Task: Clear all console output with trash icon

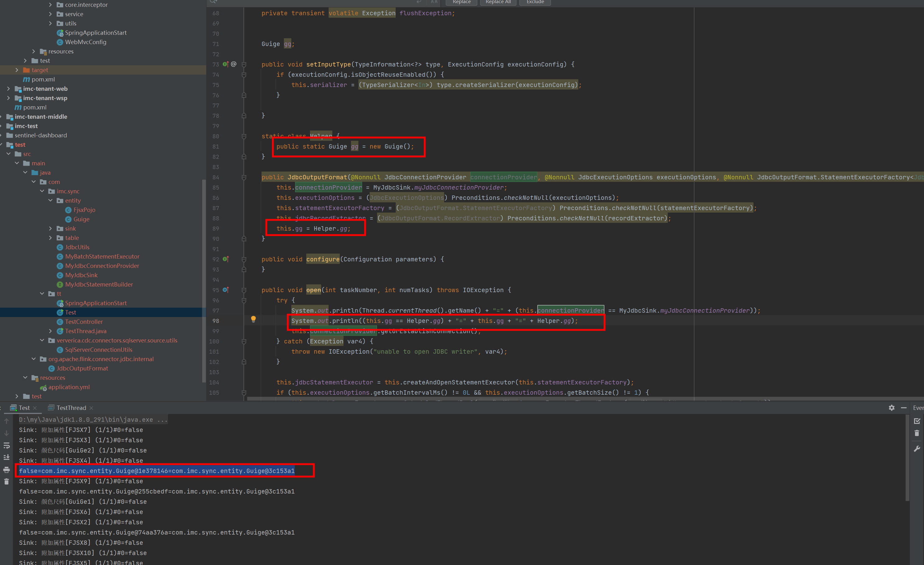Action: pos(7,481)
